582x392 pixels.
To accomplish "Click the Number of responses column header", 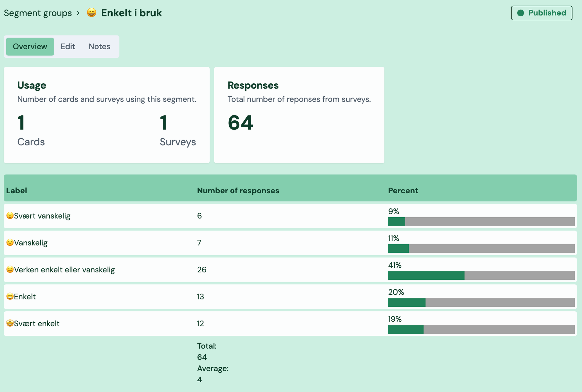I will coord(238,191).
